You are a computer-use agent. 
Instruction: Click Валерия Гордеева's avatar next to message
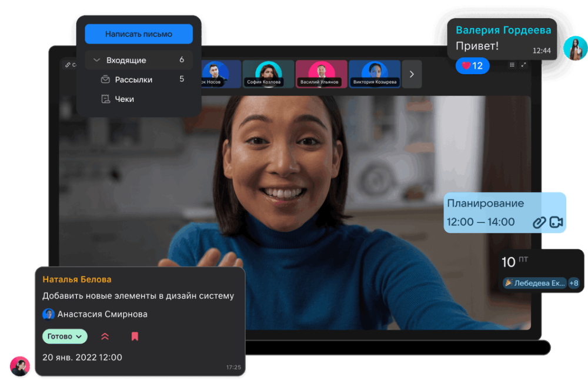pyautogui.click(x=574, y=49)
